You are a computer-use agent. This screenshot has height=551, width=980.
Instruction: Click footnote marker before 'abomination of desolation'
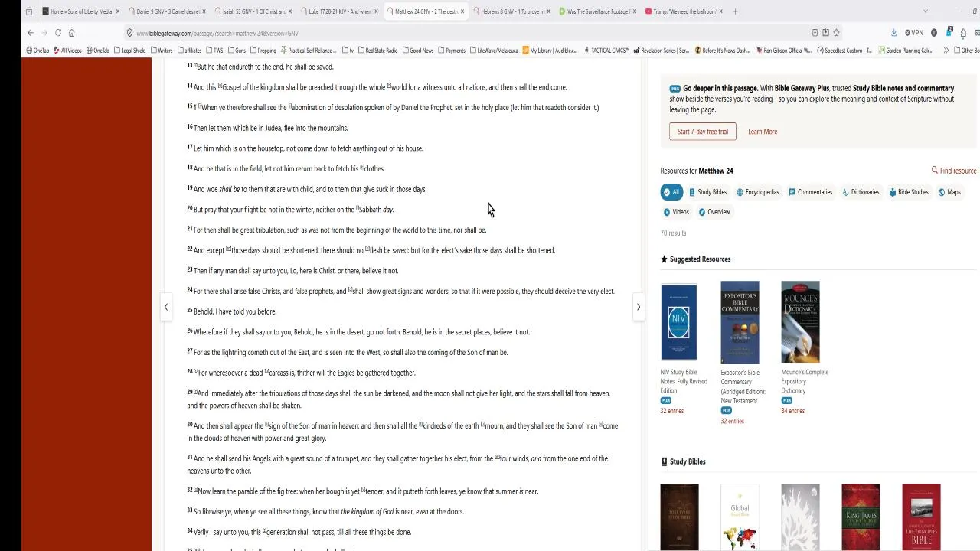[289, 106]
